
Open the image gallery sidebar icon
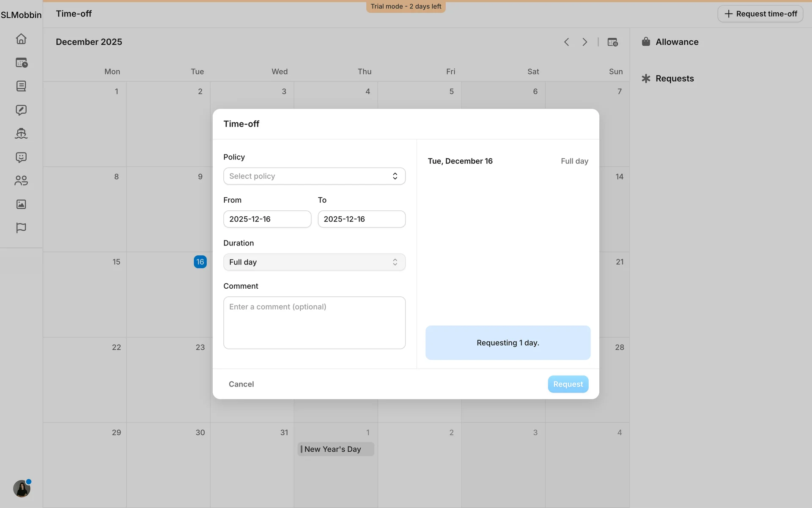[x=21, y=204]
